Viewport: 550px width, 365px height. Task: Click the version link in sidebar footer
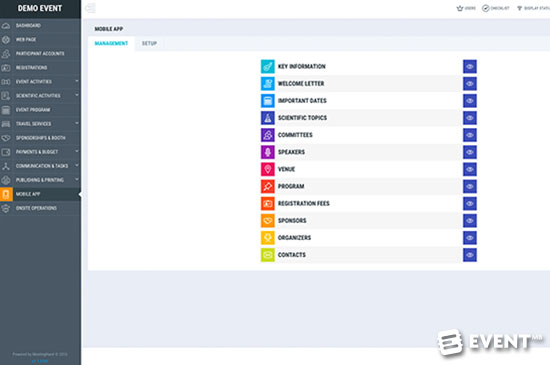click(40, 361)
